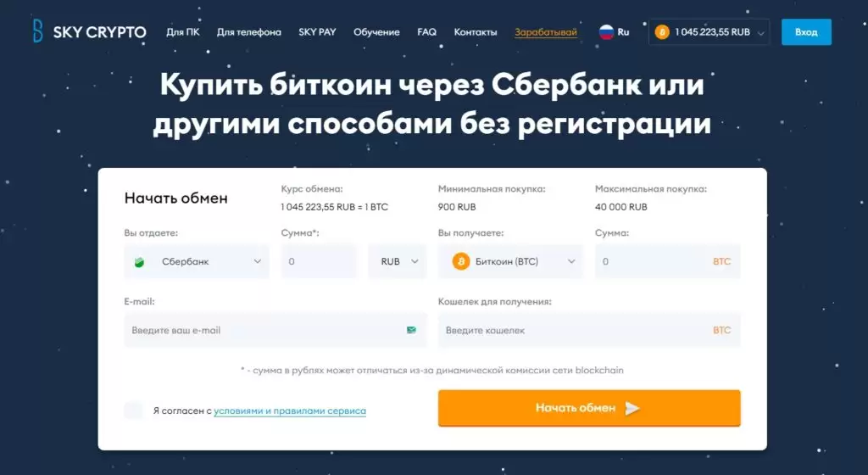
Task: Click the Russian flag language icon
Action: 606,32
